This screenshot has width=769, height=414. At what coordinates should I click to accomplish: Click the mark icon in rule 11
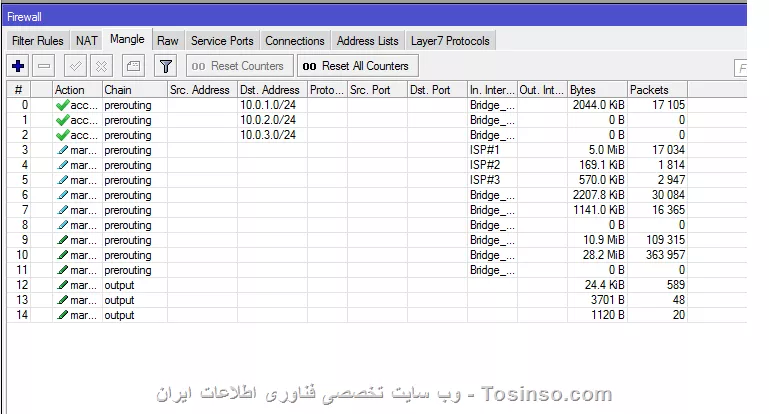[x=62, y=270]
